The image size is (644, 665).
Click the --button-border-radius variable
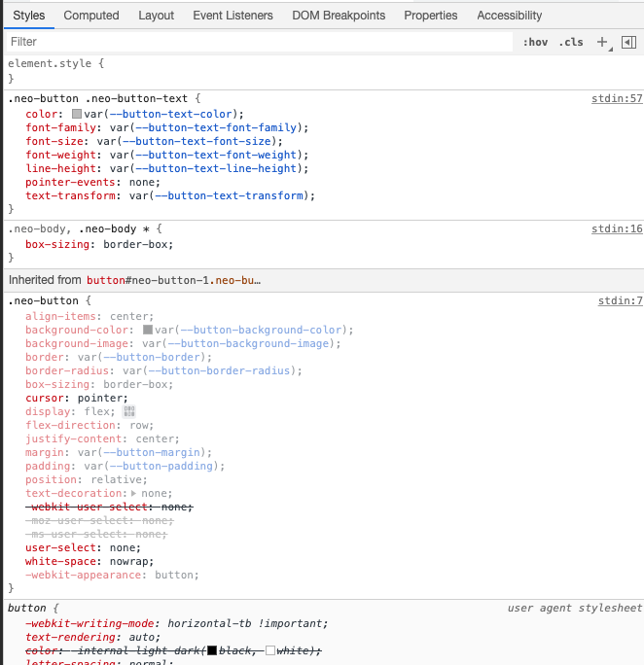[x=219, y=370]
